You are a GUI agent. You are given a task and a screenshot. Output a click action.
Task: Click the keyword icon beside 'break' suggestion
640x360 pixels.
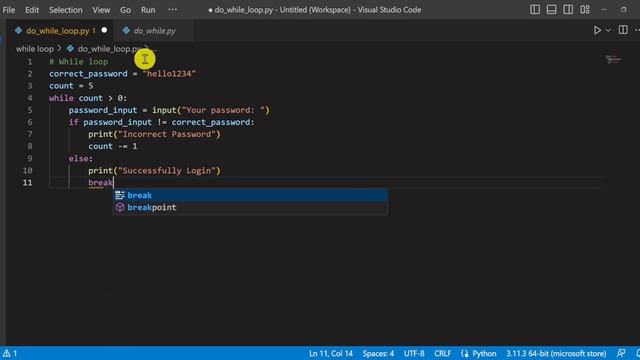(x=120, y=195)
